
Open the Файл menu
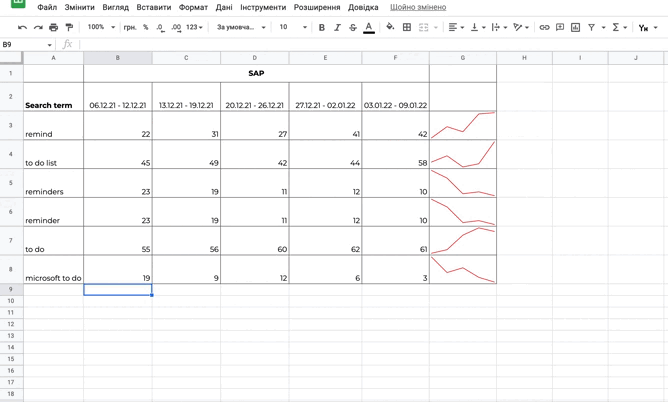click(x=47, y=7)
